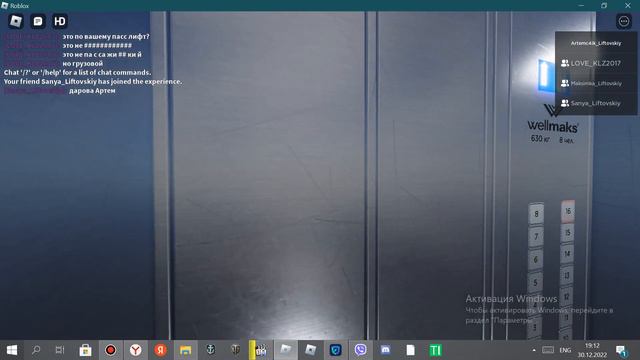Image resolution: width=640 pixels, height=360 pixels.
Task: Show hidden system tray icons
Action: [x=534, y=350]
